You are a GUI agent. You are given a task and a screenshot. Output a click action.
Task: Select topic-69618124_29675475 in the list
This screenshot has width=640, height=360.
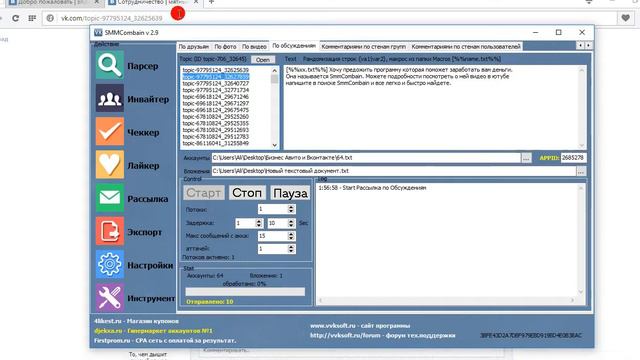click(x=216, y=110)
